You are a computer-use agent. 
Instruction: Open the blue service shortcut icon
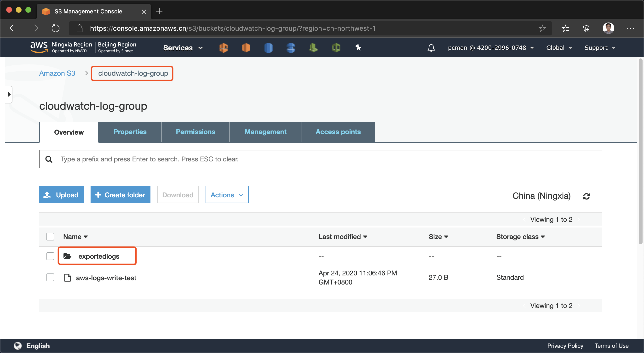click(268, 47)
